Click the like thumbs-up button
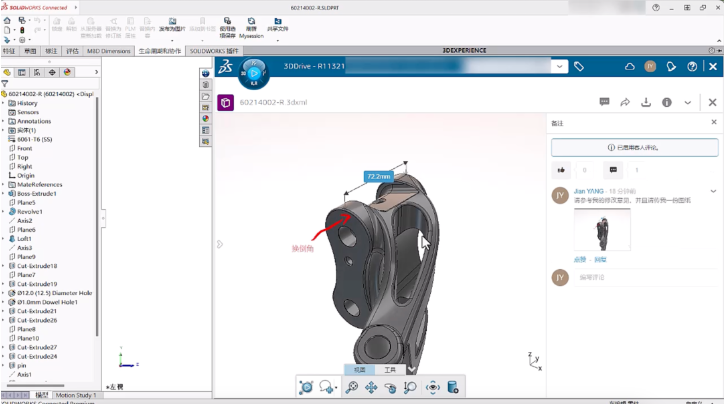The height and width of the screenshot is (409, 725). 561,170
